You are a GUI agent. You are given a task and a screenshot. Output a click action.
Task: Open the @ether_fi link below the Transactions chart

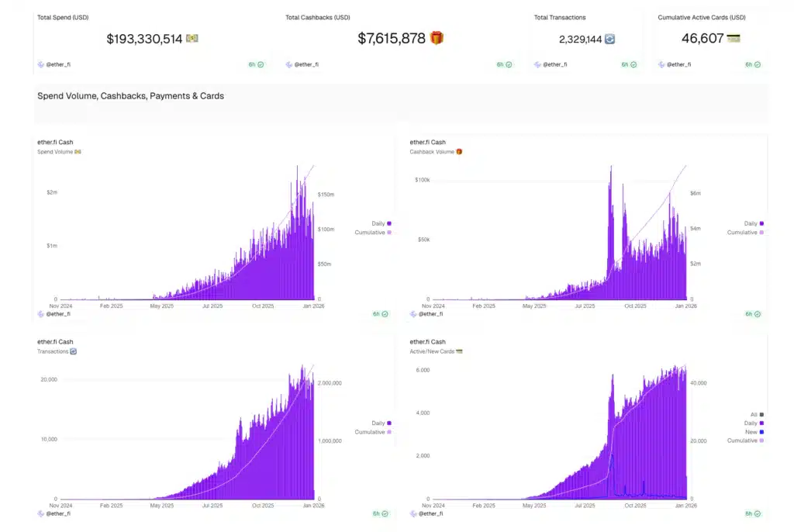pos(58,513)
